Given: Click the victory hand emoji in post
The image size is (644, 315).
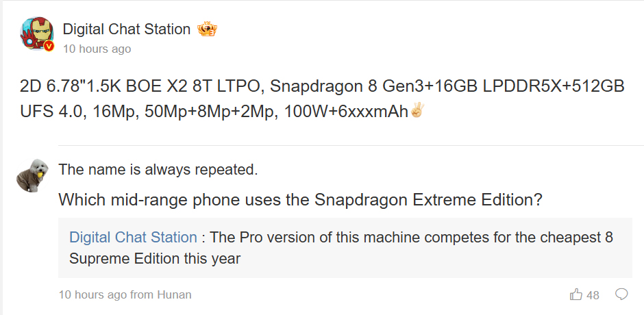Looking at the screenshot, I should point(417,110).
